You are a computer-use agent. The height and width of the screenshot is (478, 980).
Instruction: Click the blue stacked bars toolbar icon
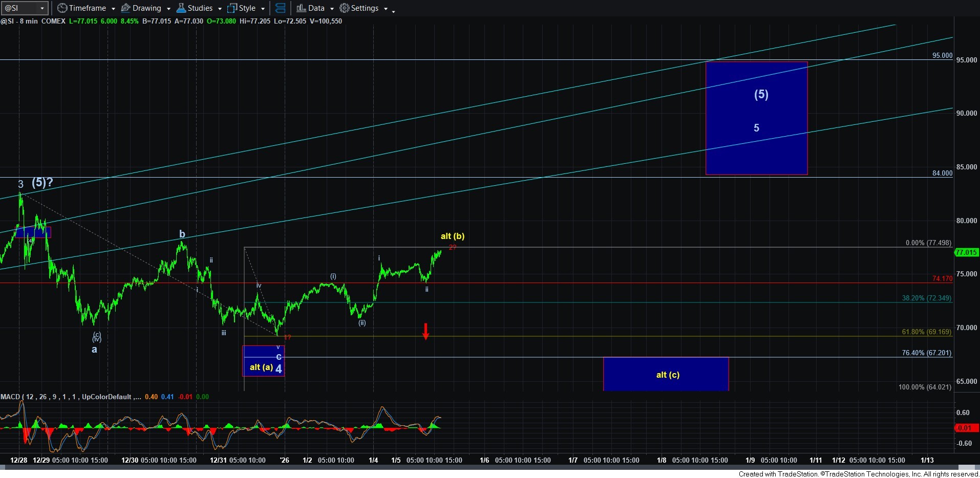coord(280,8)
